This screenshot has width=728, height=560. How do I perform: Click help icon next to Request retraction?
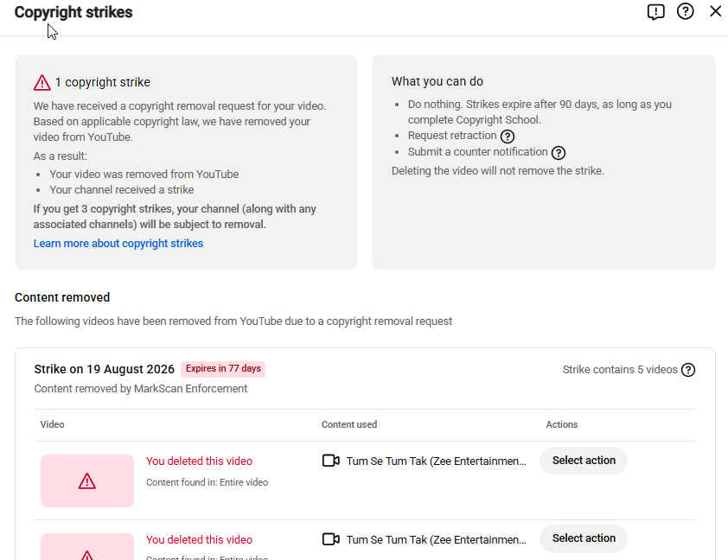tap(508, 137)
